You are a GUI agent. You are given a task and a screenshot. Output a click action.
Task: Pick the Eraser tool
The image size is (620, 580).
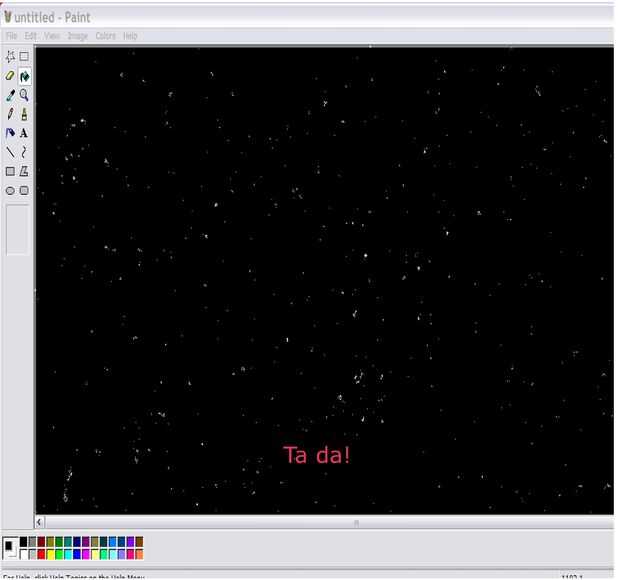click(x=10, y=76)
